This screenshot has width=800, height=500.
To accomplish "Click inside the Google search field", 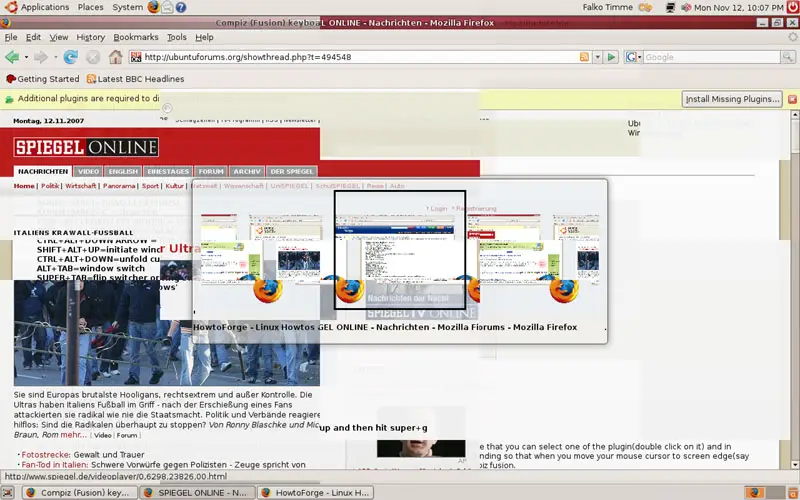I will [x=712, y=57].
